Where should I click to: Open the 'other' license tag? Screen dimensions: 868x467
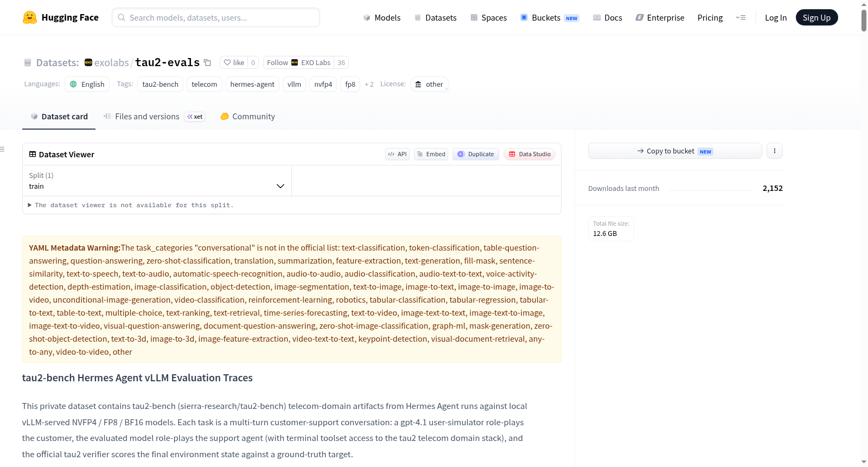click(429, 84)
